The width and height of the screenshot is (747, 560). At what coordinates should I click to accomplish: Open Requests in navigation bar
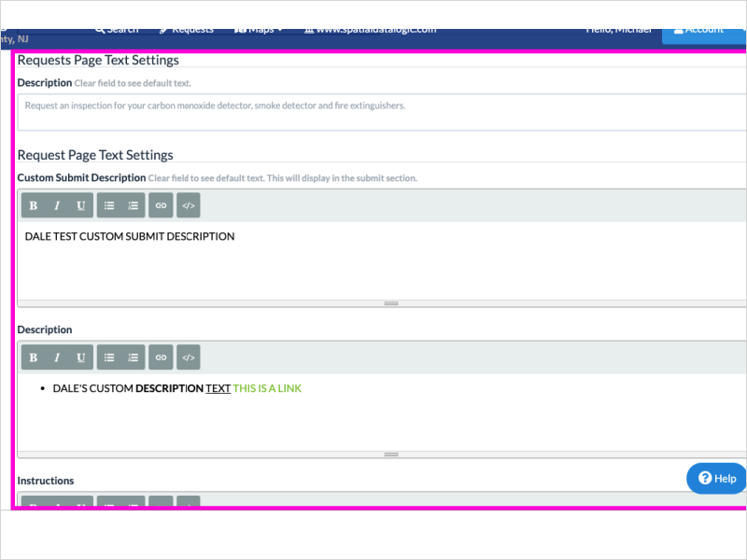click(187, 31)
